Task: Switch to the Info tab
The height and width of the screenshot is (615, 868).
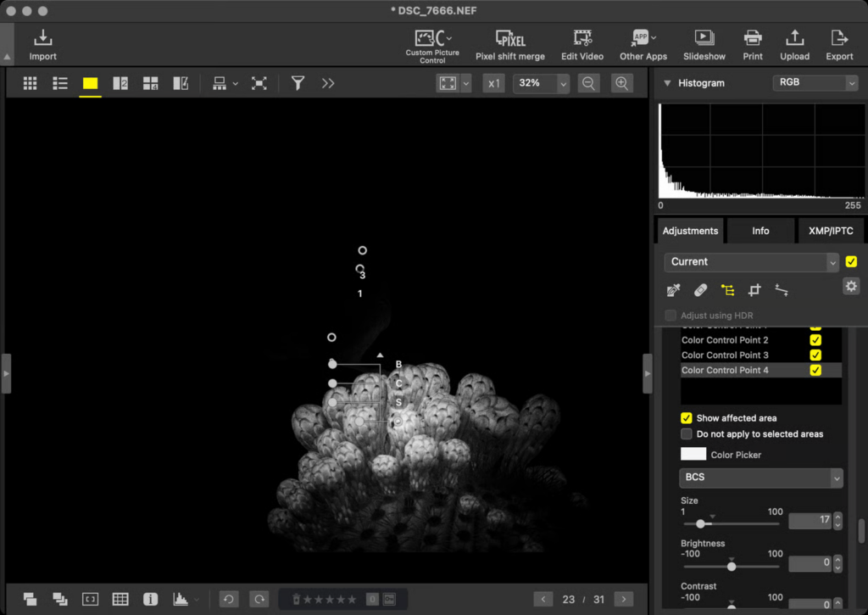Action: (x=760, y=231)
